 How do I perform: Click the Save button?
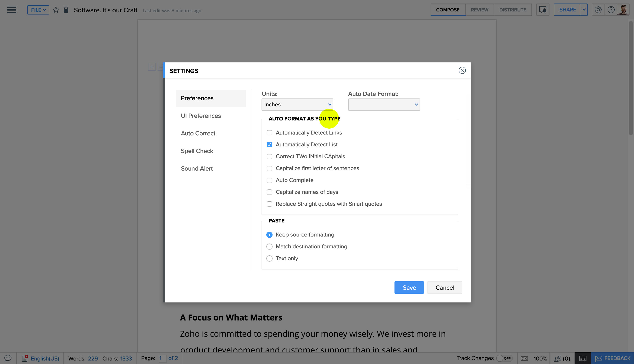pos(409,288)
